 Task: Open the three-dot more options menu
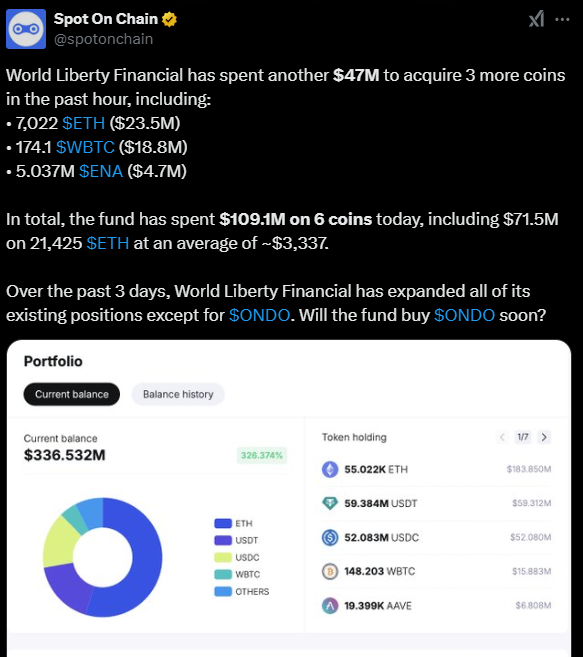(x=562, y=19)
